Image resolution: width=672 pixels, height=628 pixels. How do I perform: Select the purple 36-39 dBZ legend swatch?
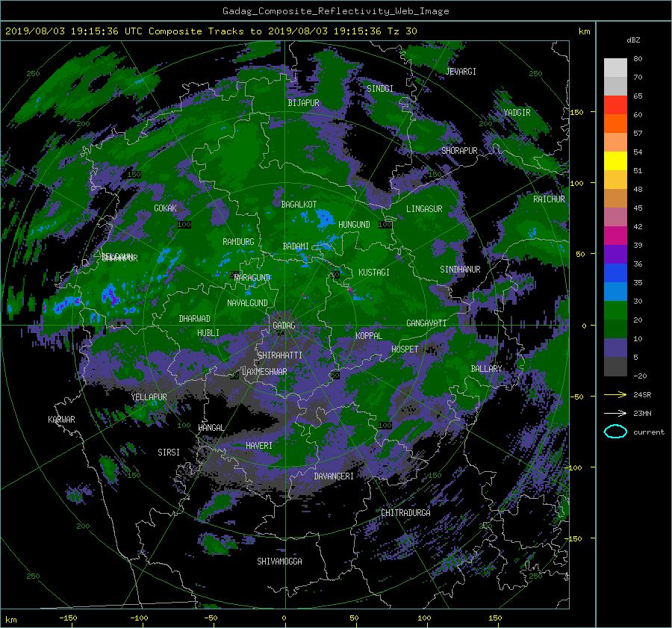[x=615, y=254]
